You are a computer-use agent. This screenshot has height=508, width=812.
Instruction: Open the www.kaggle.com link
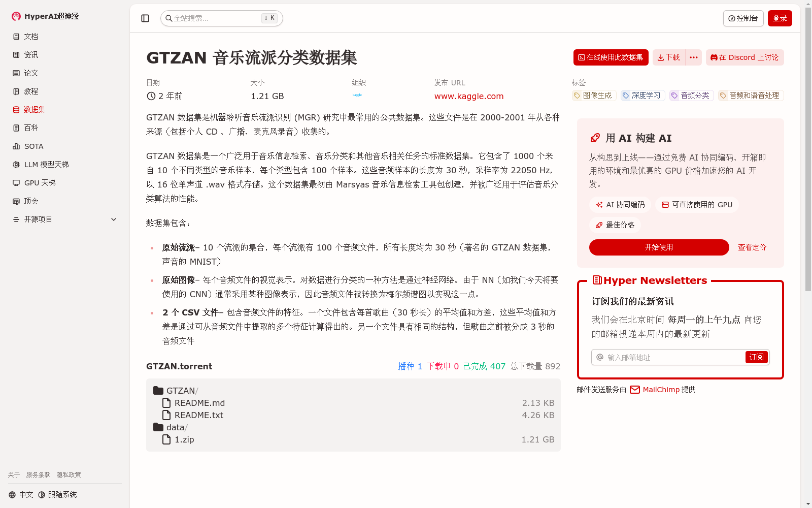pyautogui.click(x=469, y=96)
